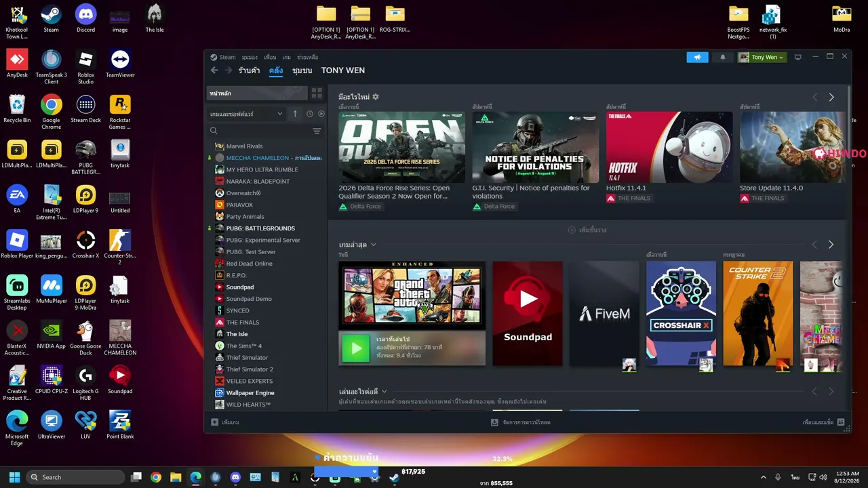Click the plus icon to add a game

pos(214,422)
